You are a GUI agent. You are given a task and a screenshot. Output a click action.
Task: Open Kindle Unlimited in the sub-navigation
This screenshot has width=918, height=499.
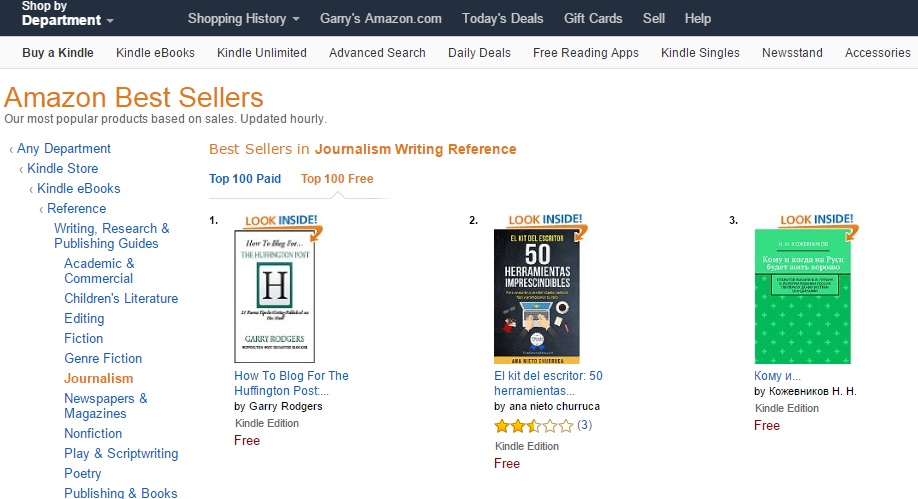click(x=262, y=53)
